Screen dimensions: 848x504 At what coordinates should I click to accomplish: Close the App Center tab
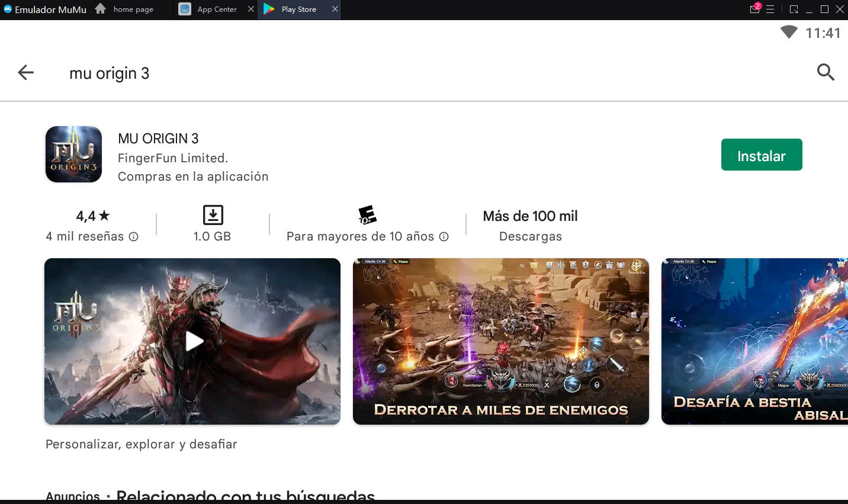pyautogui.click(x=251, y=9)
